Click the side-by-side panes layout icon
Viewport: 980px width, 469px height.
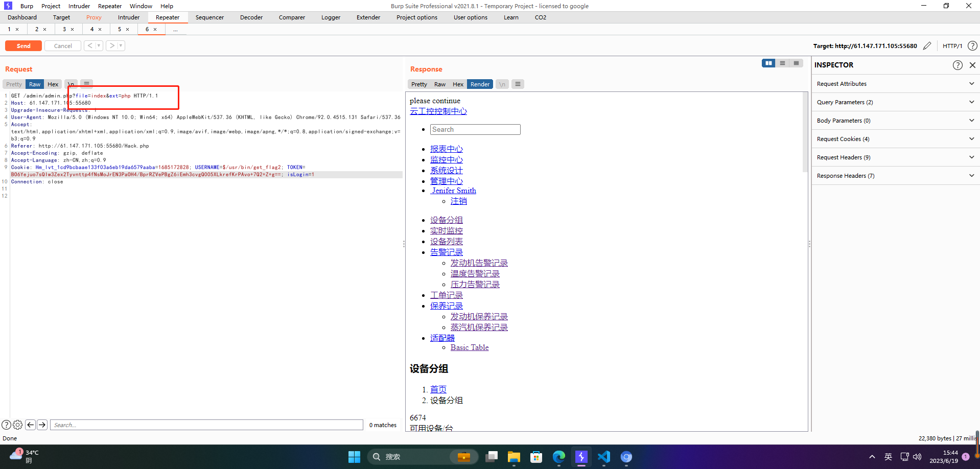click(768, 63)
